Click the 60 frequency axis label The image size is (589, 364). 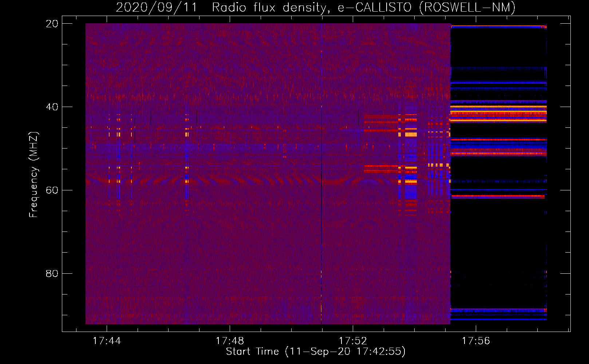(x=52, y=190)
